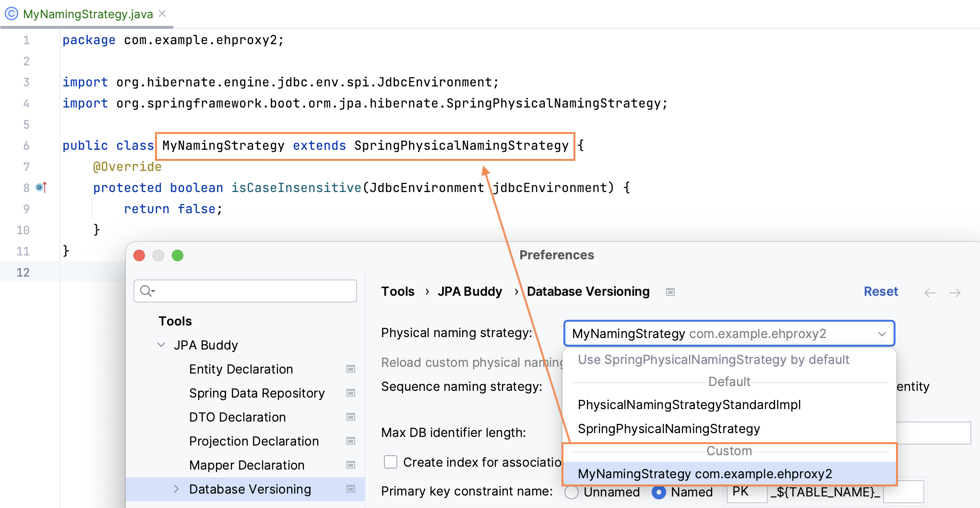Screen dimensions: 980x508
Task: Click the Java class icon on the MyNamingStrategy.java tab
Action: tap(11, 14)
